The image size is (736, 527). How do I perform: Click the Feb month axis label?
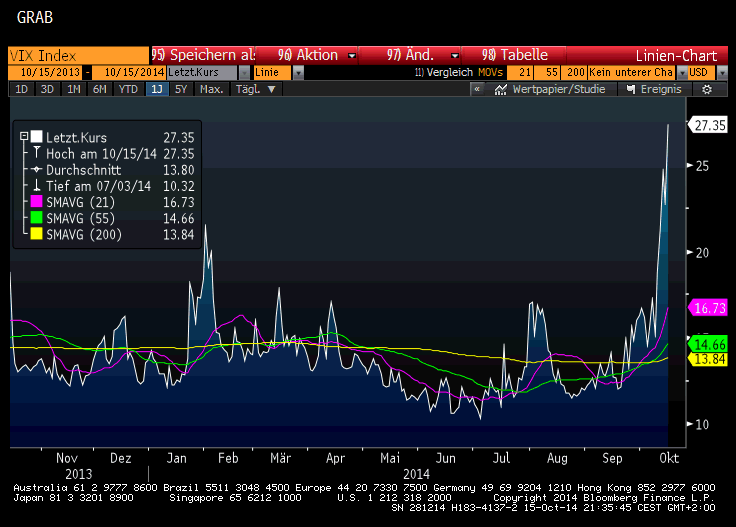click(228, 458)
